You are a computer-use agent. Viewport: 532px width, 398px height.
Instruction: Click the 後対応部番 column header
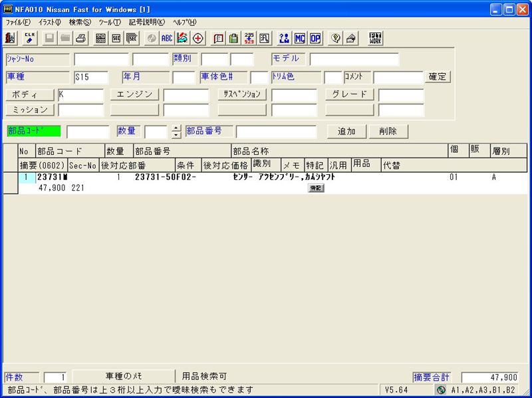pos(137,165)
